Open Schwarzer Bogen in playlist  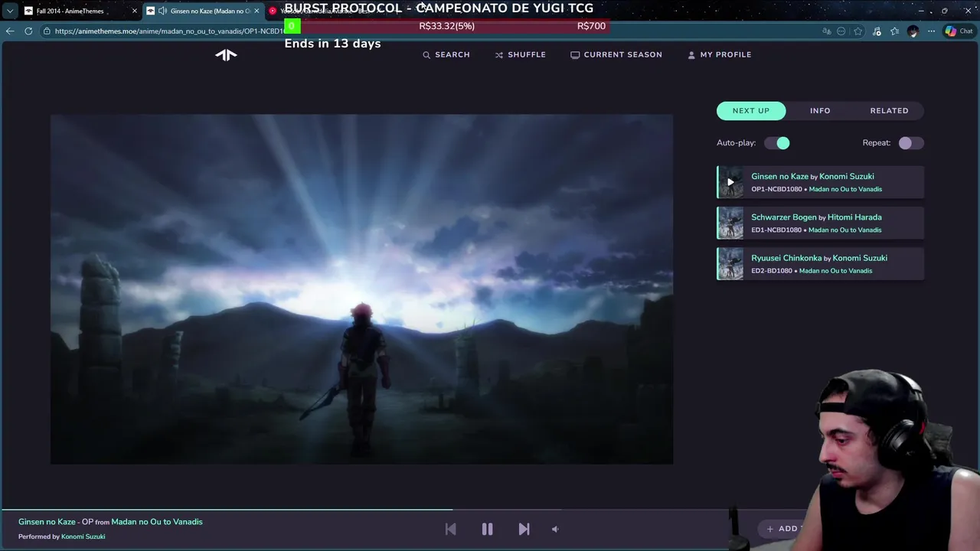click(783, 217)
